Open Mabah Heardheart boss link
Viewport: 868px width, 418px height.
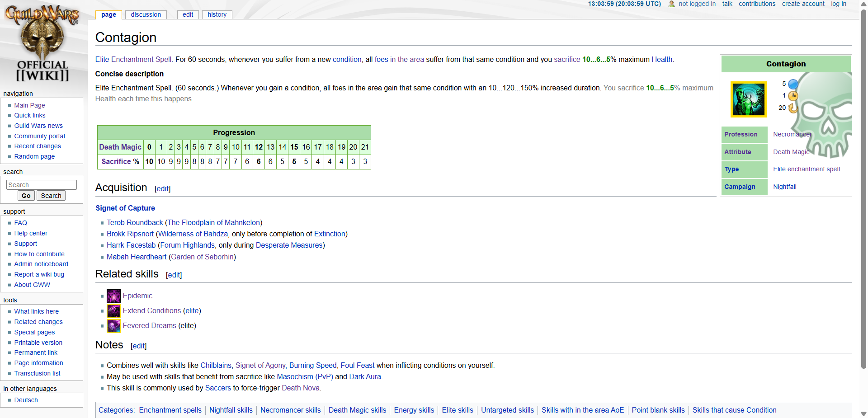pos(137,257)
